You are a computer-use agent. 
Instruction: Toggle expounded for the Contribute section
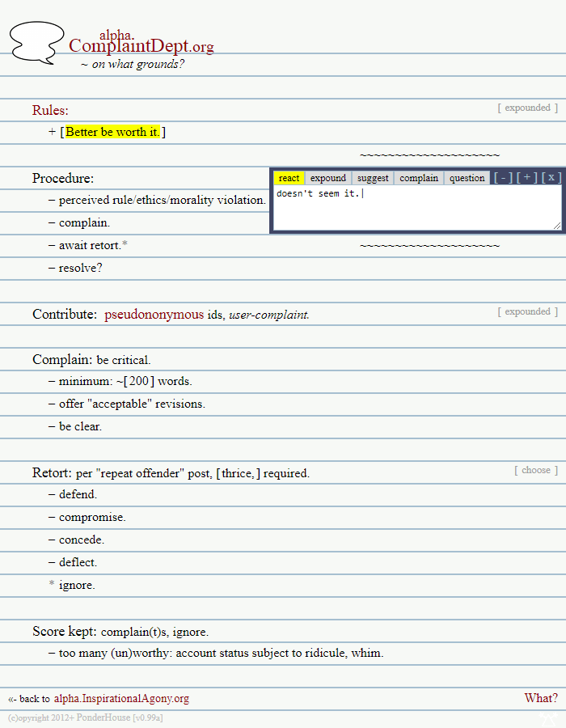(x=527, y=311)
